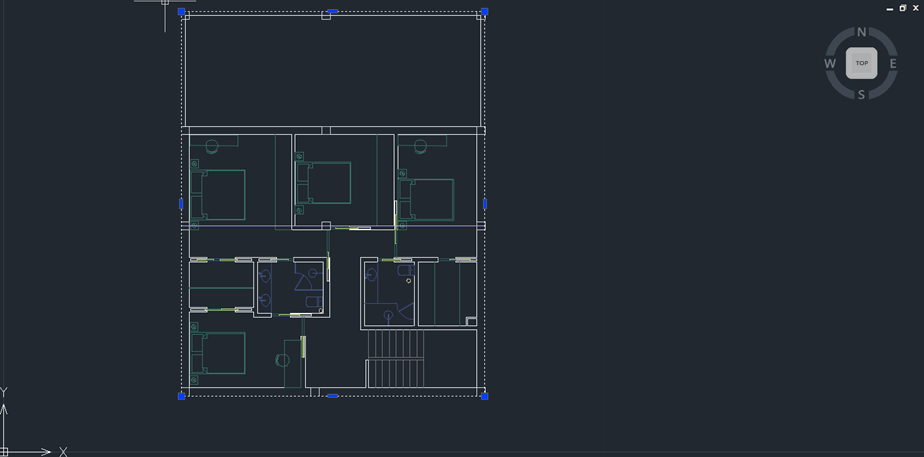The width and height of the screenshot is (924, 457).
Task: Close the drawing window with the X
Action: (916, 8)
